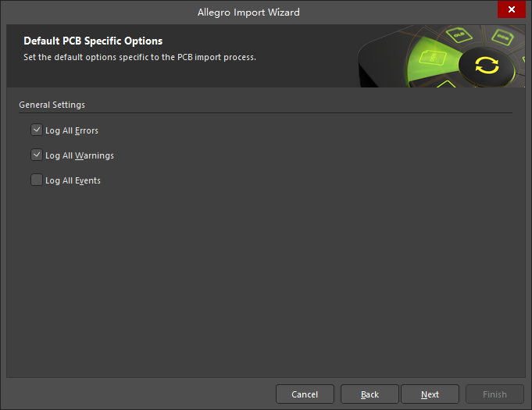Screen dimensions: 532x410
Task: Proceed with the Next button
Action: [430, 394]
